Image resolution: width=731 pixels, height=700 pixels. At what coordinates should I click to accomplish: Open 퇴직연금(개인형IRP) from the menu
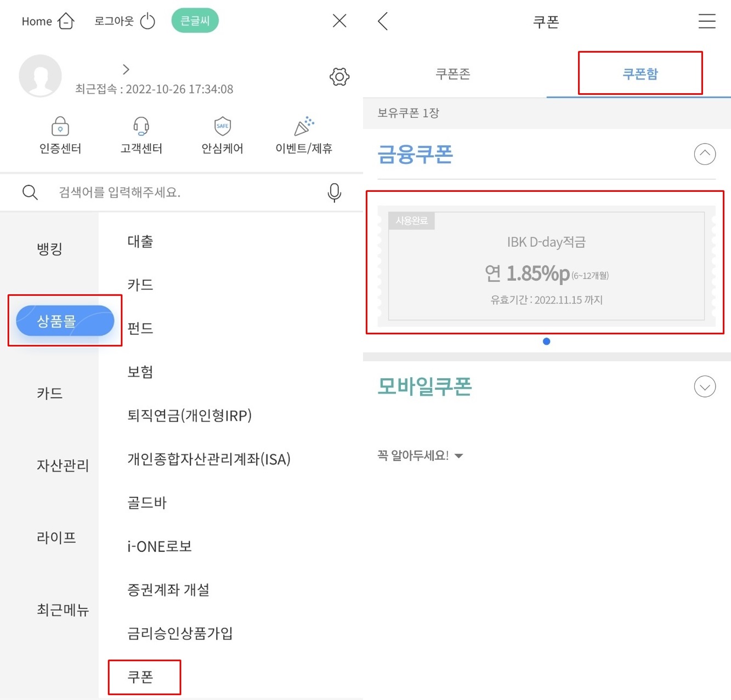click(x=189, y=416)
